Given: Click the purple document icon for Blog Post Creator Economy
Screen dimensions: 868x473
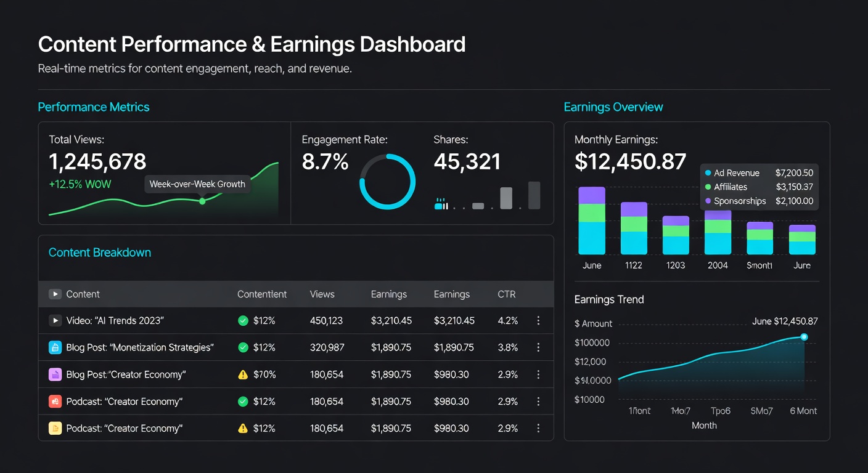Looking at the screenshot, I should 55,374.
